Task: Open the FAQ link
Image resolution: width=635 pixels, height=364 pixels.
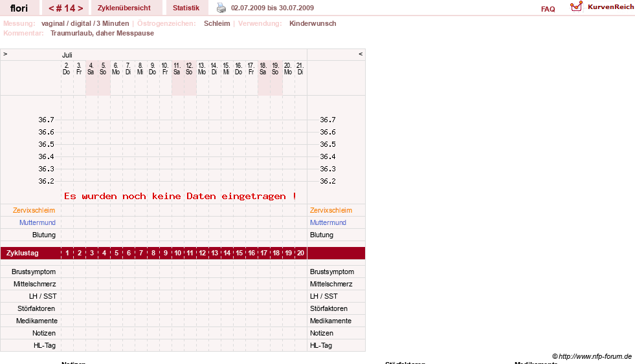Action: pyautogui.click(x=548, y=9)
